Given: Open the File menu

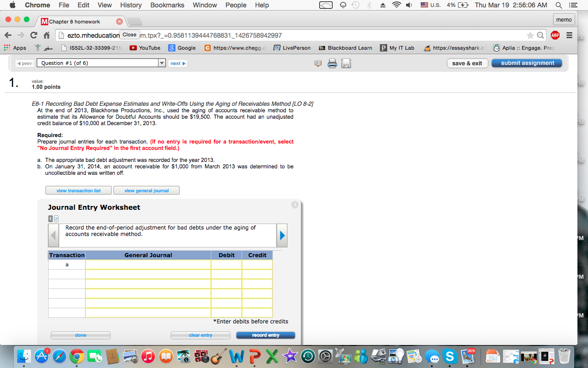Looking at the screenshot, I should (64, 5).
